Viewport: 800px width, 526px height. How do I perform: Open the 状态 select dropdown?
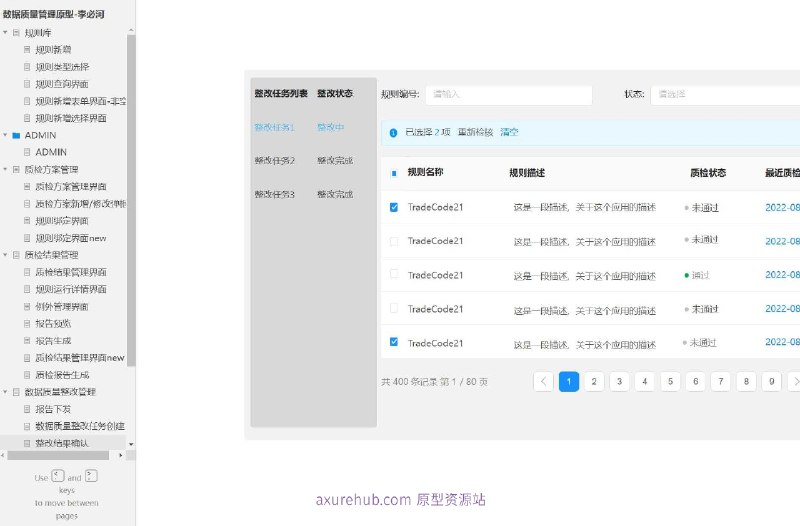(x=725, y=95)
